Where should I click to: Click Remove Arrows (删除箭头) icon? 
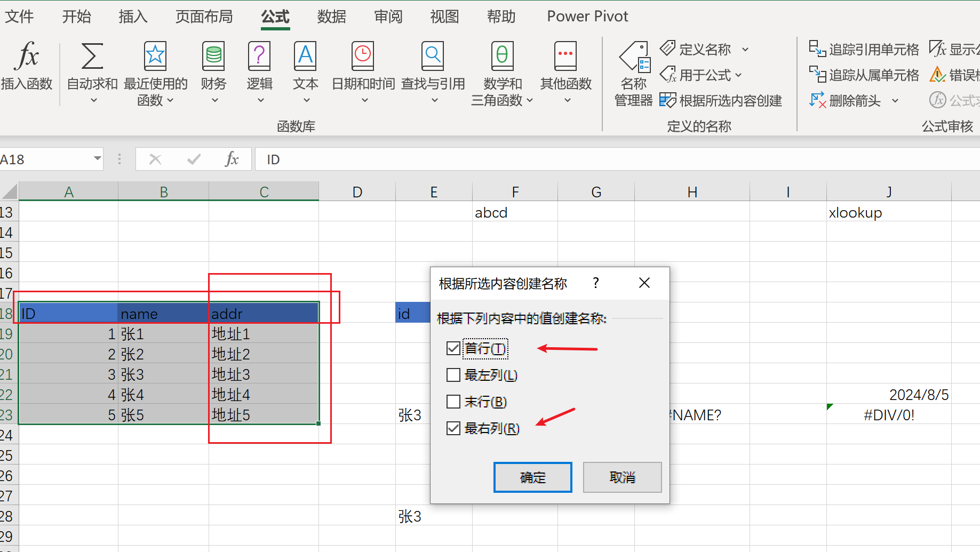[817, 100]
